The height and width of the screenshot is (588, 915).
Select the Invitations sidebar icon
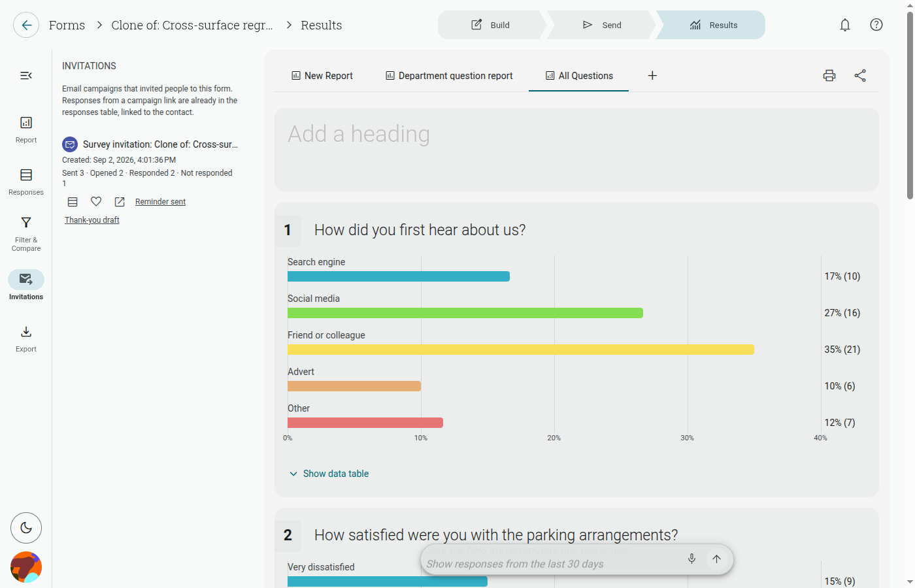tap(26, 280)
